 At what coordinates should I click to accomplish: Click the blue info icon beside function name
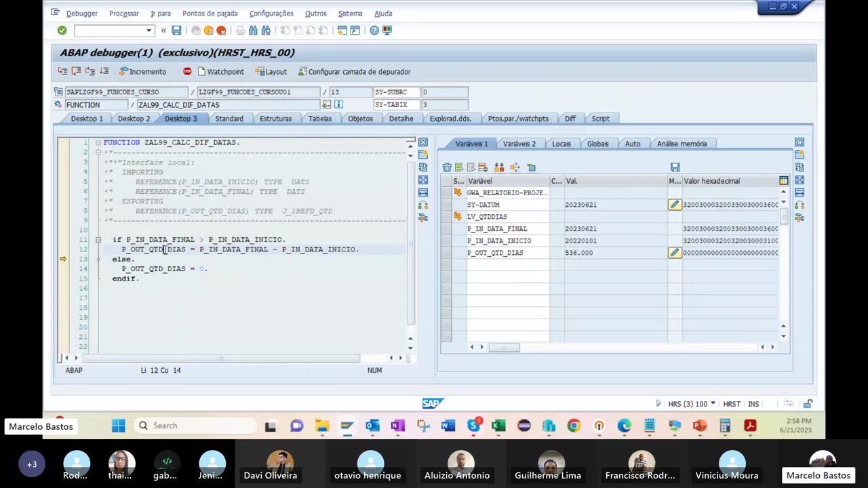[338, 104]
